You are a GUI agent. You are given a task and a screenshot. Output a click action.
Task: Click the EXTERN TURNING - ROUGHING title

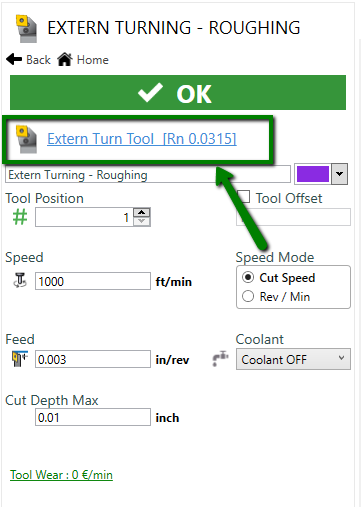(x=174, y=28)
